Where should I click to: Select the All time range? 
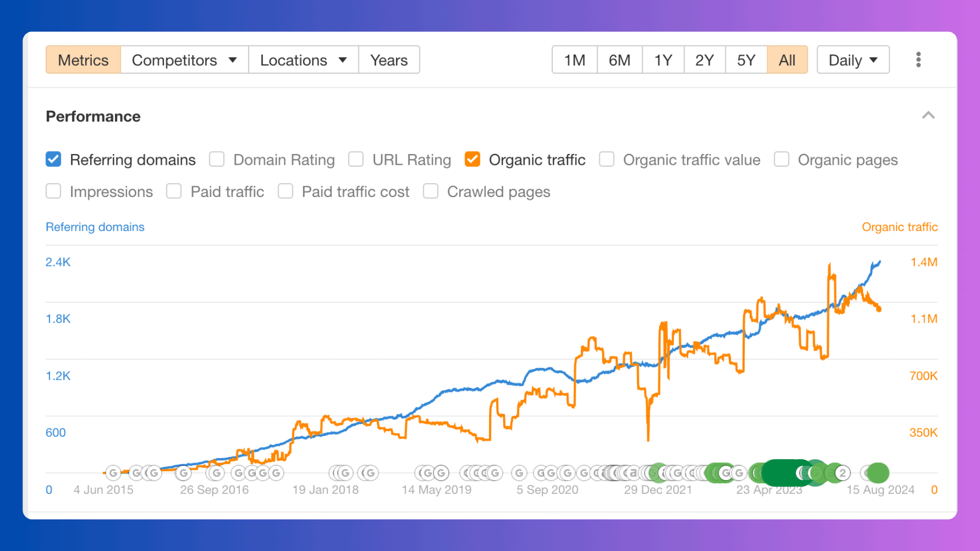tap(787, 60)
